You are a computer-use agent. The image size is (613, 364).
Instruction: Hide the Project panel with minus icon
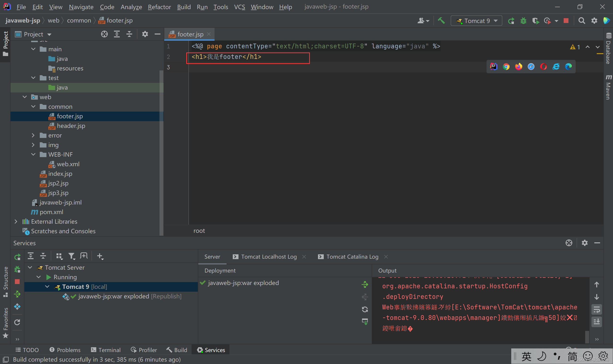click(157, 34)
